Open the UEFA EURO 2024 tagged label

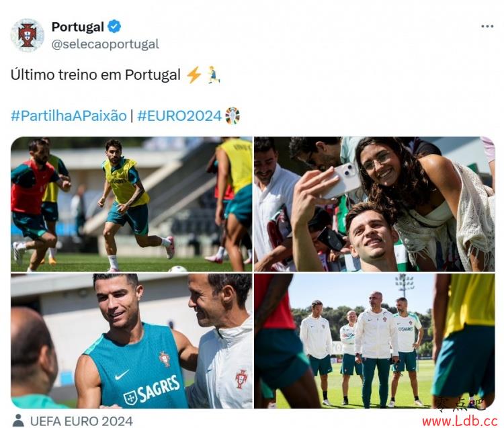[x=81, y=421]
